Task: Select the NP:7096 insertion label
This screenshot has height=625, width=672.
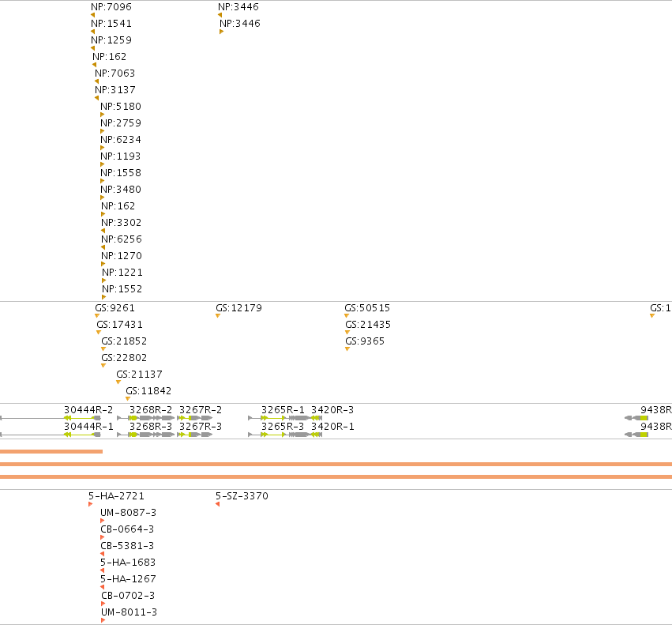Action: [x=111, y=7]
